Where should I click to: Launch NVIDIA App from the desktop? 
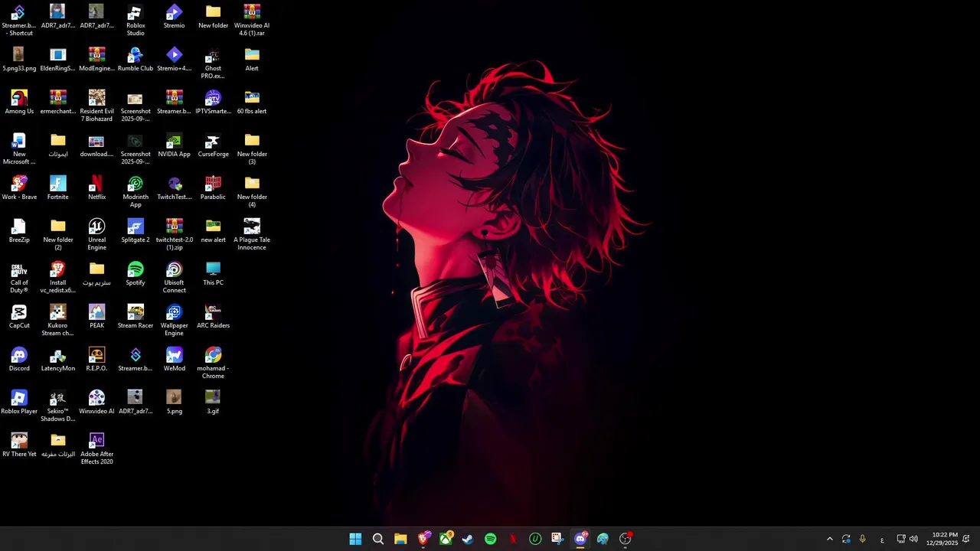(x=174, y=145)
